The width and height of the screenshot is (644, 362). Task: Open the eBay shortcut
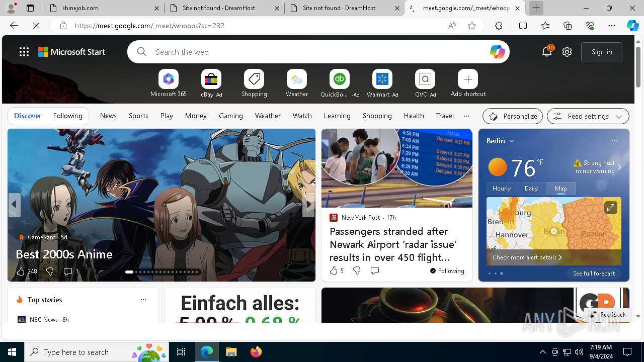click(211, 83)
